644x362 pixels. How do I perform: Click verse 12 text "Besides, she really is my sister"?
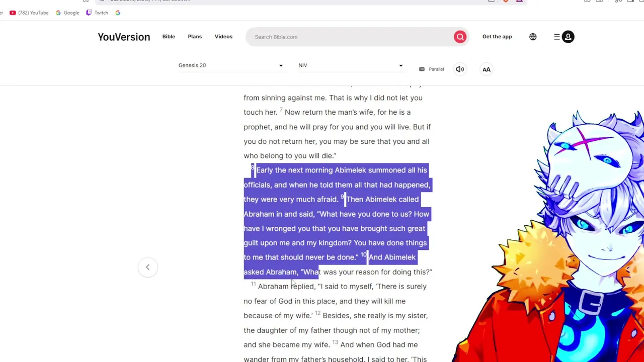[375, 316]
